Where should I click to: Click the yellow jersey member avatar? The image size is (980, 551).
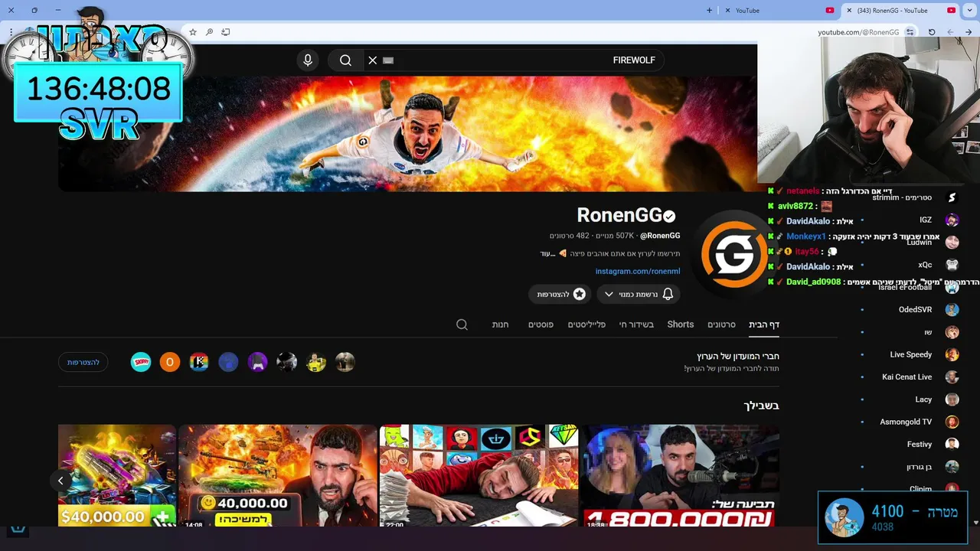pyautogui.click(x=316, y=362)
